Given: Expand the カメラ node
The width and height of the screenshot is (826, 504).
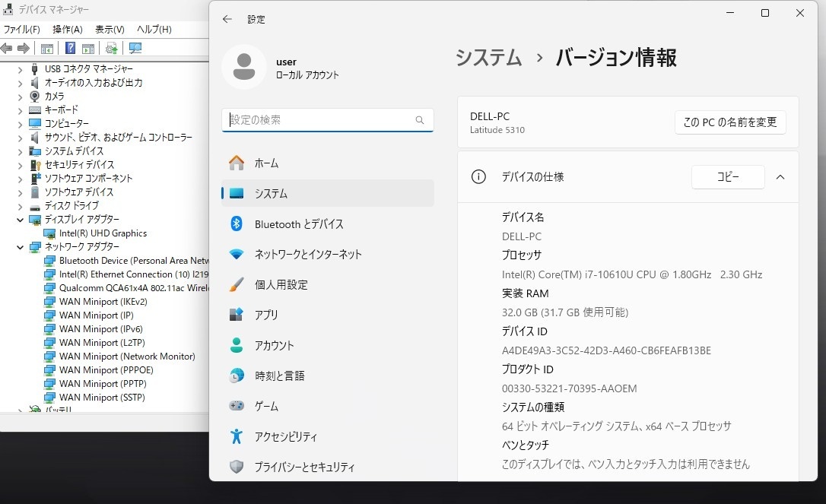Looking at the screenshot, I should tap(20, 97).
